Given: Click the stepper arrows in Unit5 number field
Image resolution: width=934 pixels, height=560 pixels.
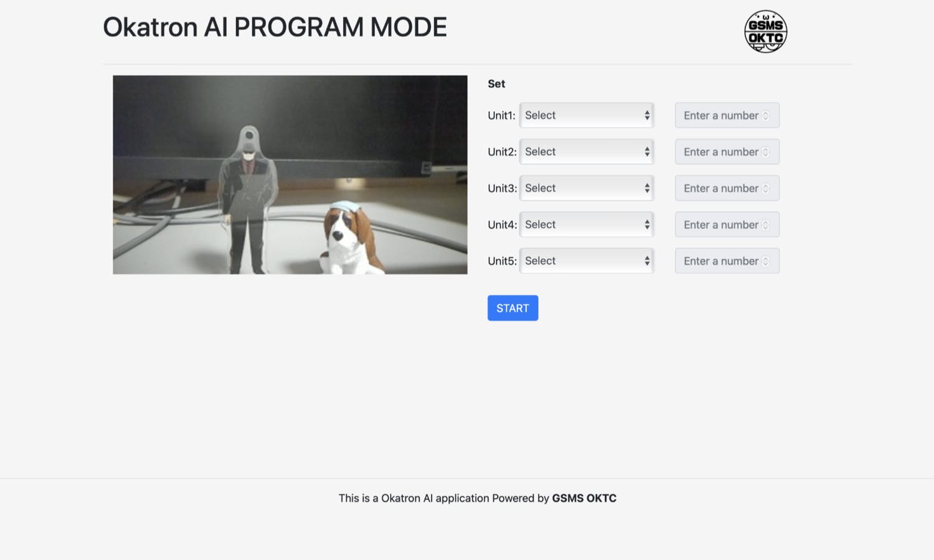Looking at the screenshot, I should 766,261.
